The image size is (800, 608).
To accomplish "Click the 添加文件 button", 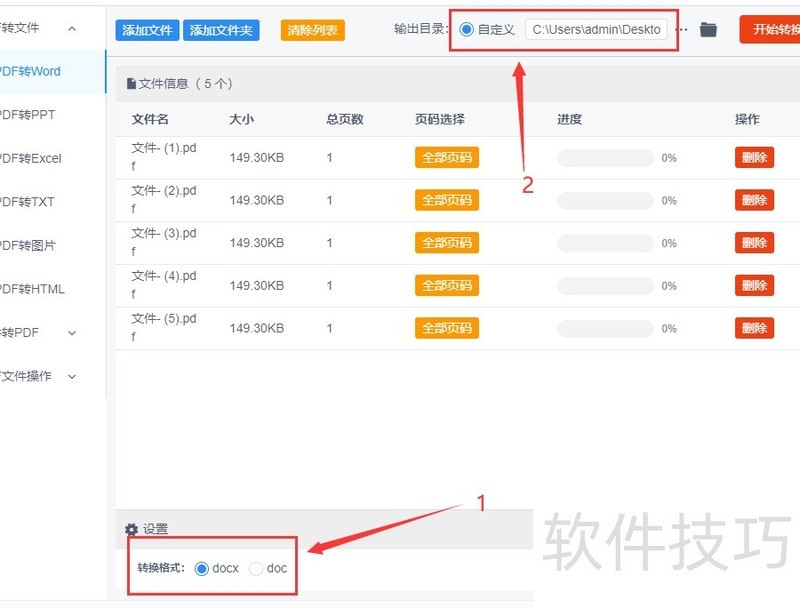I will coord(147,30).
